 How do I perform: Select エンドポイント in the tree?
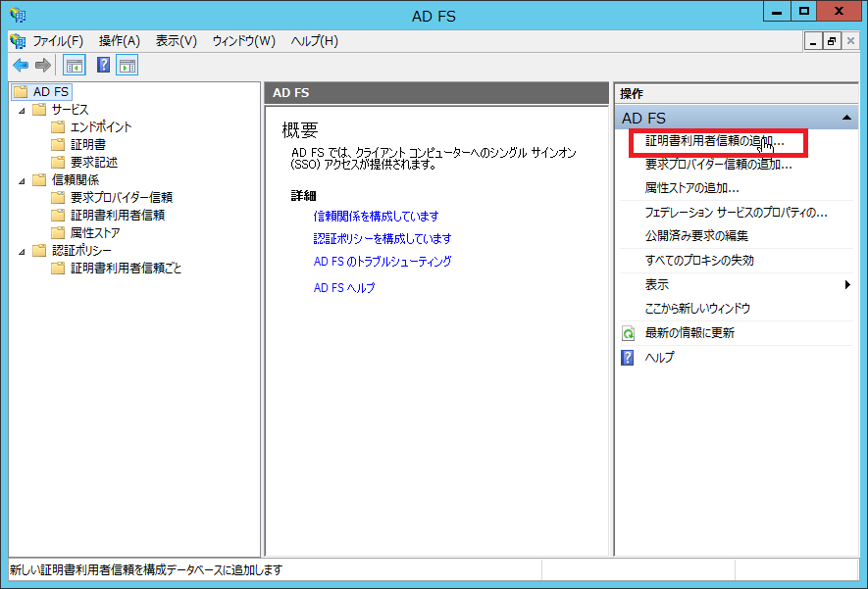pyautogui.click(x=101, y=126)
